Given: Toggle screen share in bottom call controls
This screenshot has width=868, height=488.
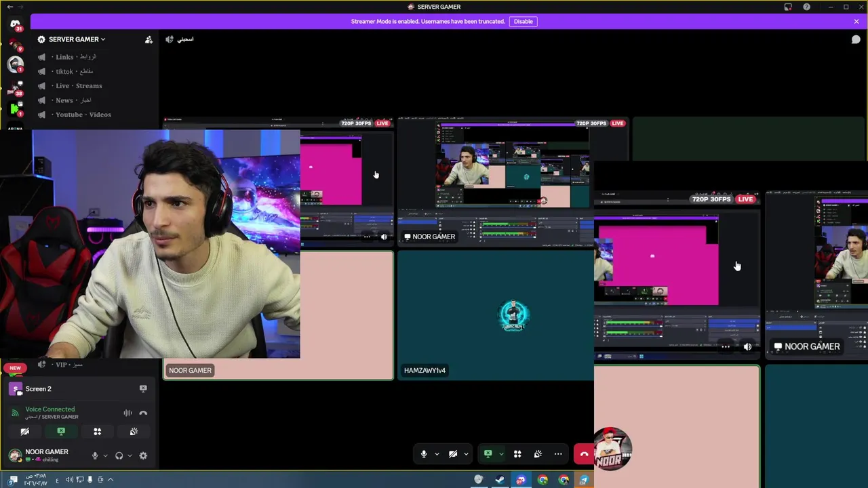Looking at the screenshot, I should pyautogui.click(x=488, y=454).
